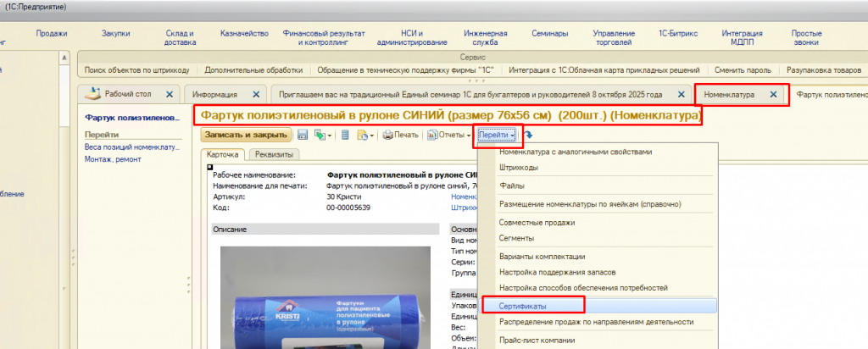This screenshot has width=868, height=349.
Task: Open the Интеграция МДЛП section
Action: click(742, 37)
